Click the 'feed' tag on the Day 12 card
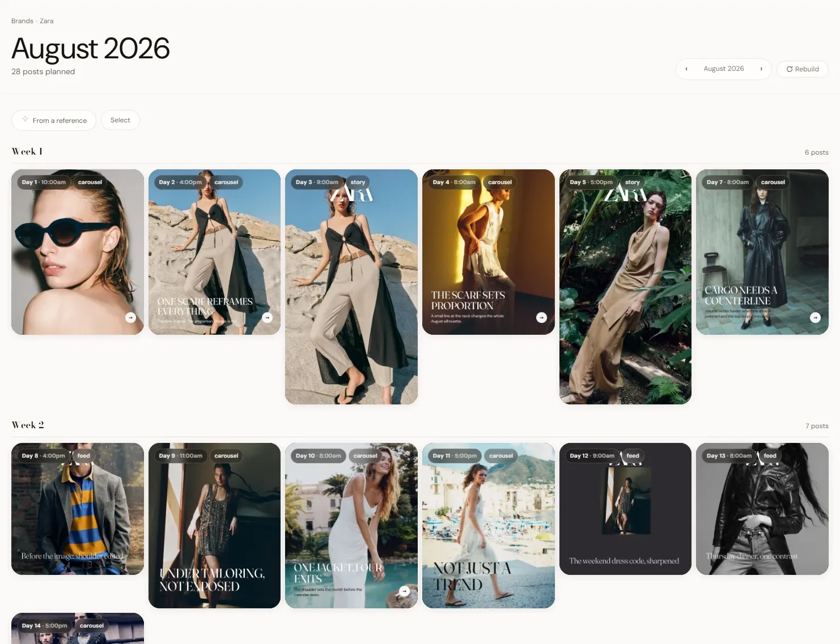Screen dimensions: 840x644 tap(633, 456)
